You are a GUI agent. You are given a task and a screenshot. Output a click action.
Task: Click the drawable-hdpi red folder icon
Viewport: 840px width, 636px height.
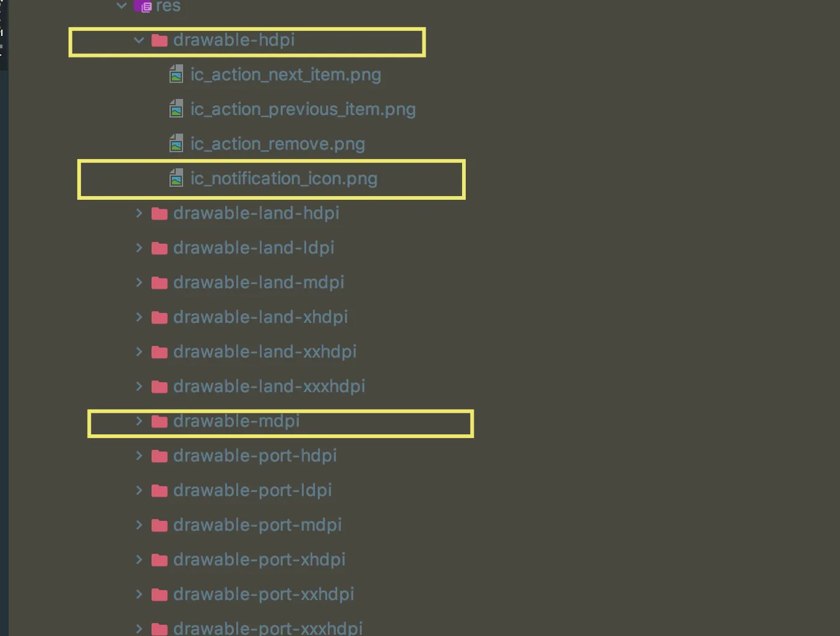(x=160, y=40)
